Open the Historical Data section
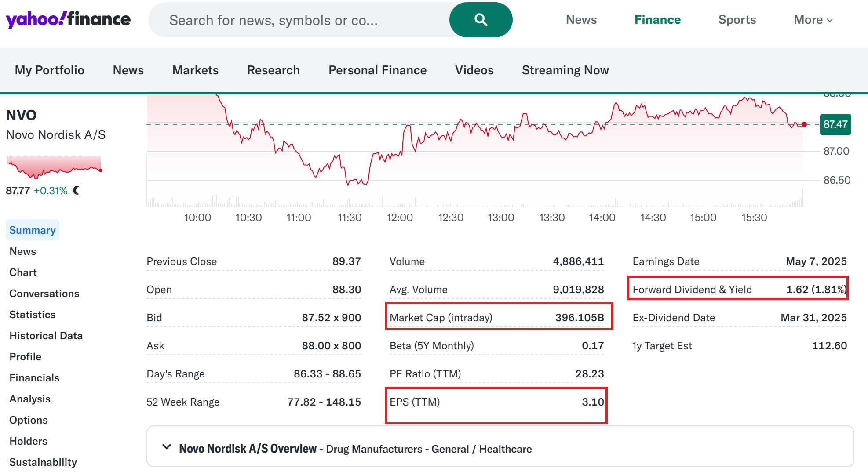 click(x=46, y=336)
